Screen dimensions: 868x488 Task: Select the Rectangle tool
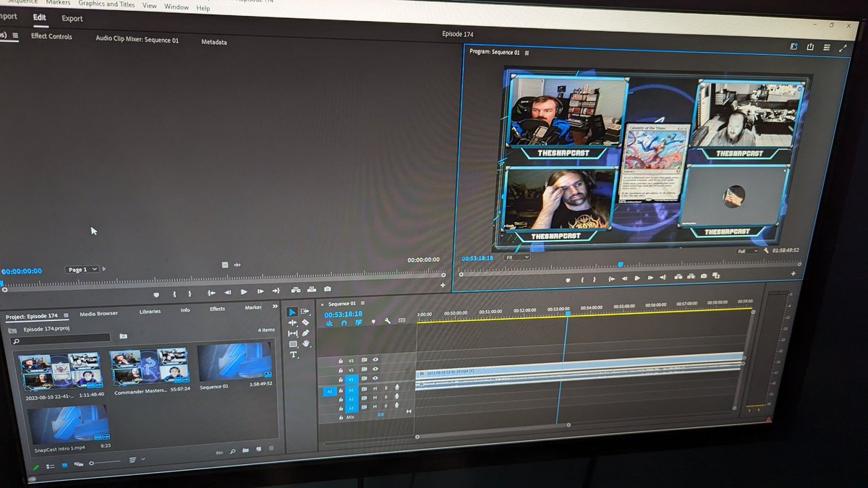[x=293, y=343]
